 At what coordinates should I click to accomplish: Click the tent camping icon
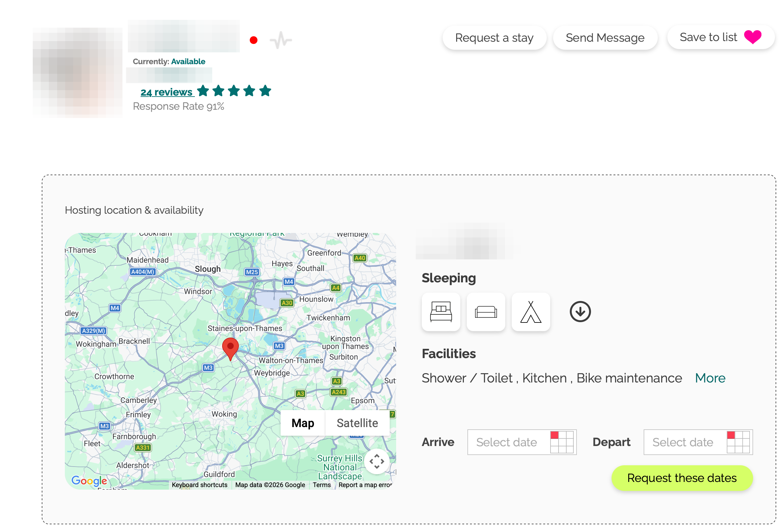click(x=531, y=312)
